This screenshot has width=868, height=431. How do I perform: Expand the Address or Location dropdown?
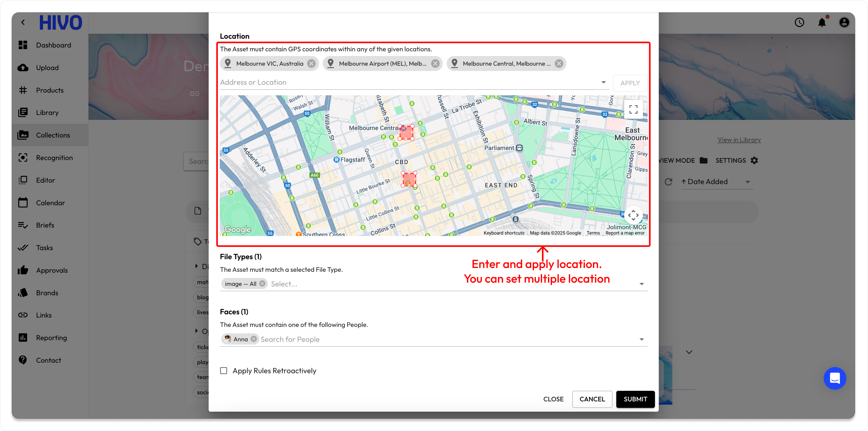click(x=604, y=82)
